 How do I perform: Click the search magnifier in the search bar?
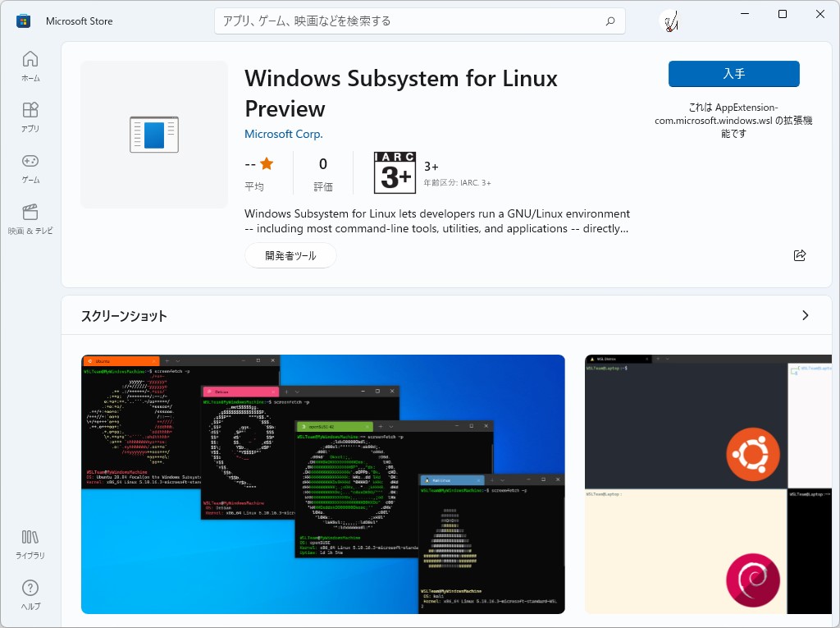pos(609,21)
